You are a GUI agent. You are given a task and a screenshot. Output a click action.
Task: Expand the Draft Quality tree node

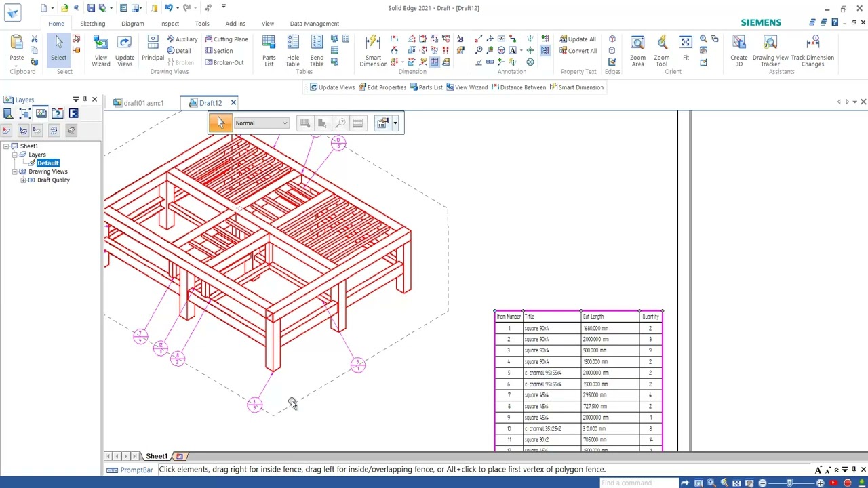click(x=23, y=180)
